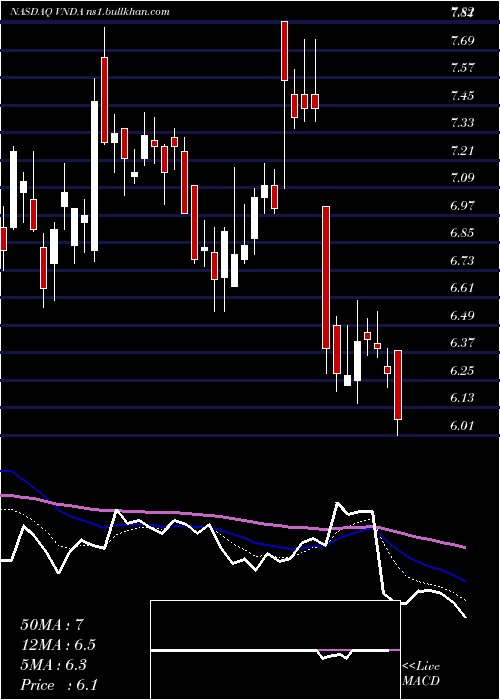Screen dimensions: 500x700
Task: Select the 6.85 price axis label
Action: (x=462, y=233)
